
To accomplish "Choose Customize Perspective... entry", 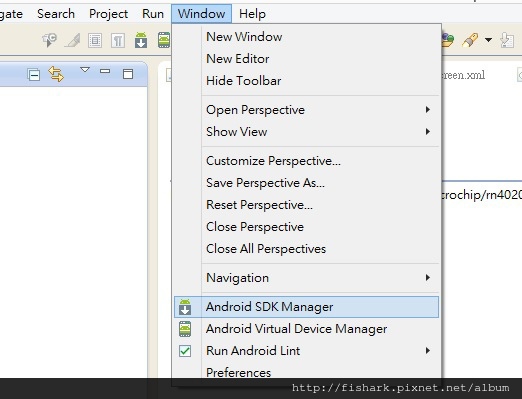I will [x=273, y=161].
